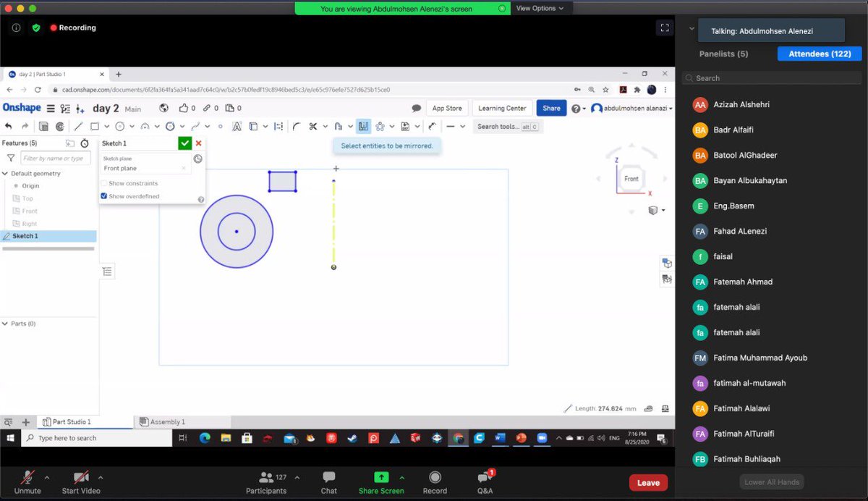Cancel Sketch 1 with red X
The height and width of the screenshot is (501, 868).
pos(199,143)
